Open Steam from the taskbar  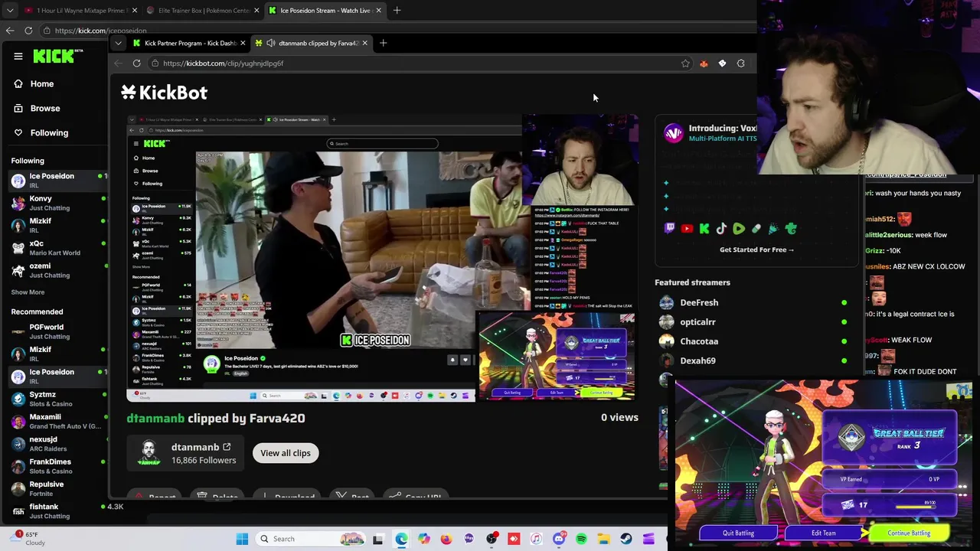click(626, 539)
